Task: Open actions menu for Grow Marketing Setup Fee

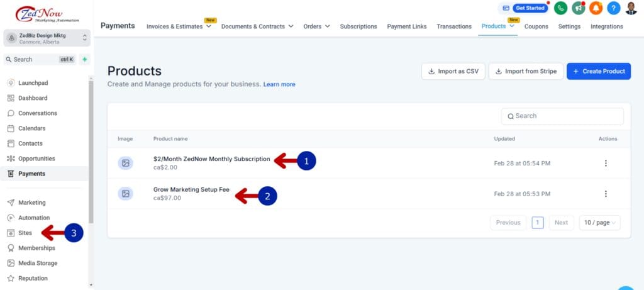Action: point(606,194)
